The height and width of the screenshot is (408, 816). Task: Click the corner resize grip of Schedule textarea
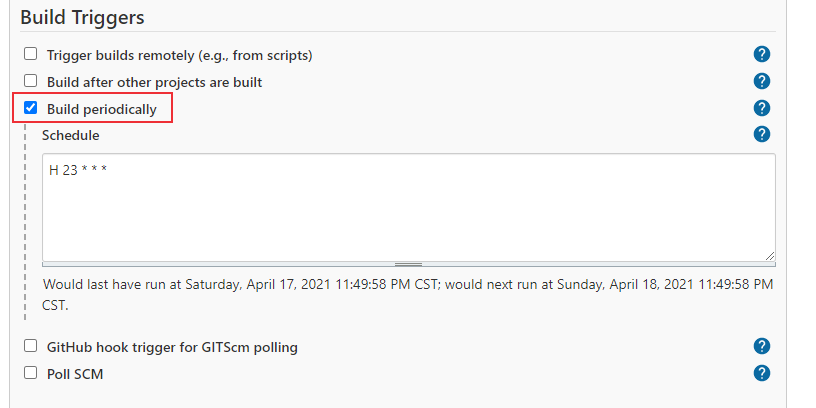pyautogui.click(x=770, y=256)
